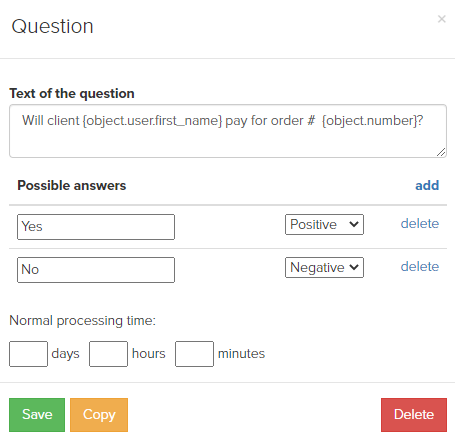Screen dimensions: 455x436
Task: Click the red Delete button
Action: 414,415
